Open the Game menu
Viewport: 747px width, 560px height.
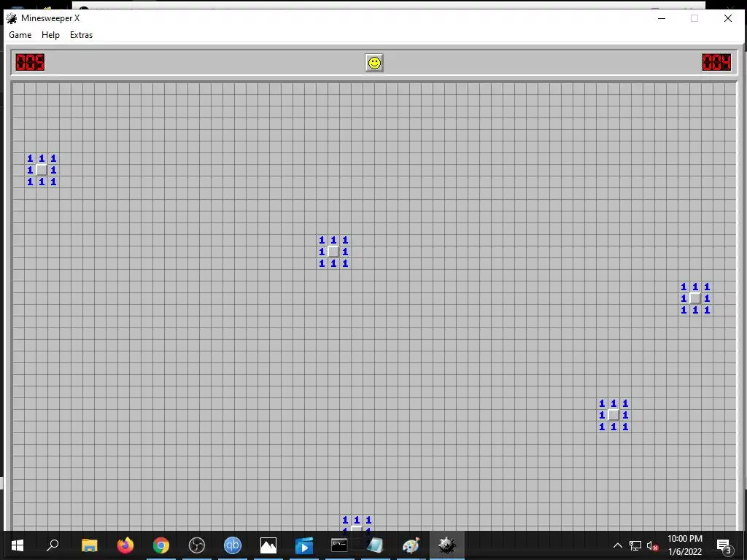pyautogui.click(x=20, y=35)
